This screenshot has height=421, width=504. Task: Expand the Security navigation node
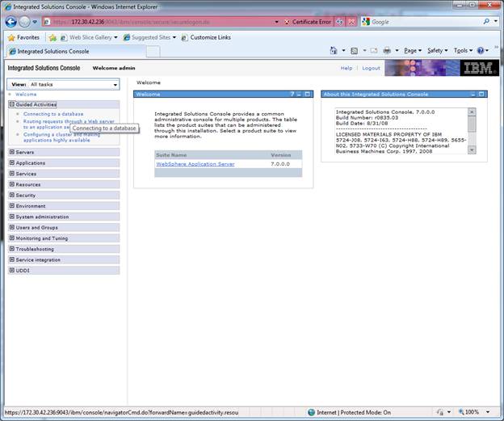click(x=12, y=195)
